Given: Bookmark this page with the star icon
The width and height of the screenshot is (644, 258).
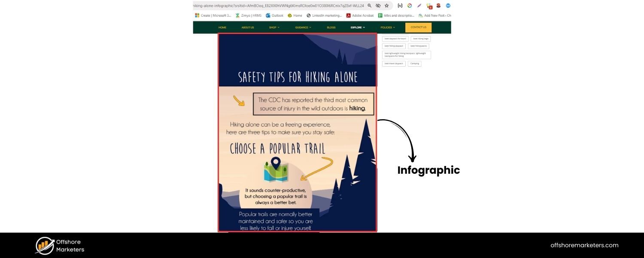Looking at the screenshot, I should tap(386, 6).
